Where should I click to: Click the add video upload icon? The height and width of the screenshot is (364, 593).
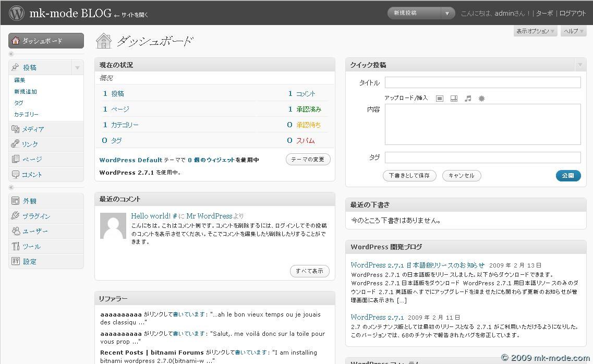pos(454,99)
